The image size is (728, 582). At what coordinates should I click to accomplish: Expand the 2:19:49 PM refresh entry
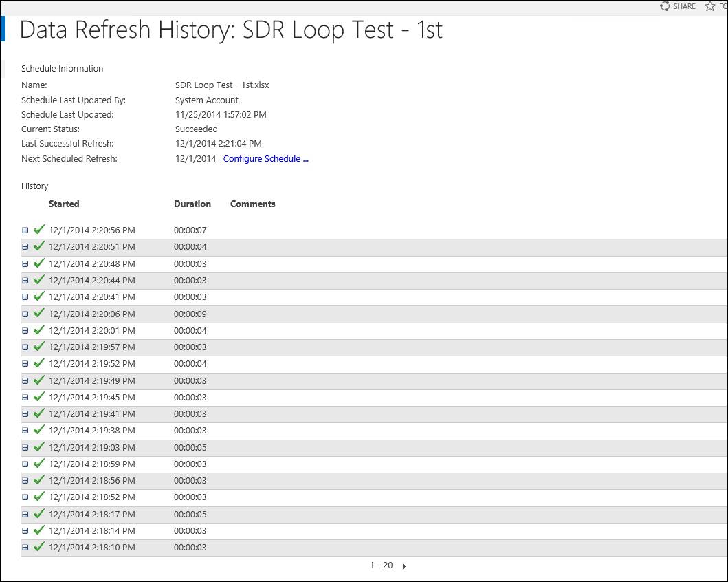[x=25, y=381]
